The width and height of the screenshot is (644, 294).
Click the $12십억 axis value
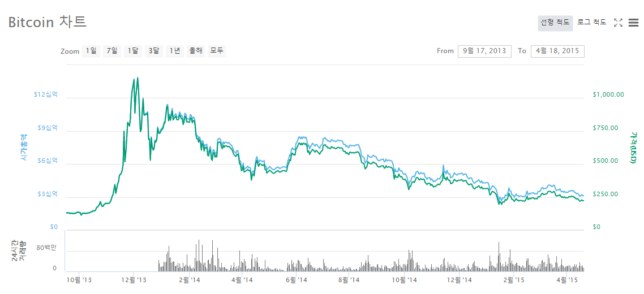point(46,94)
